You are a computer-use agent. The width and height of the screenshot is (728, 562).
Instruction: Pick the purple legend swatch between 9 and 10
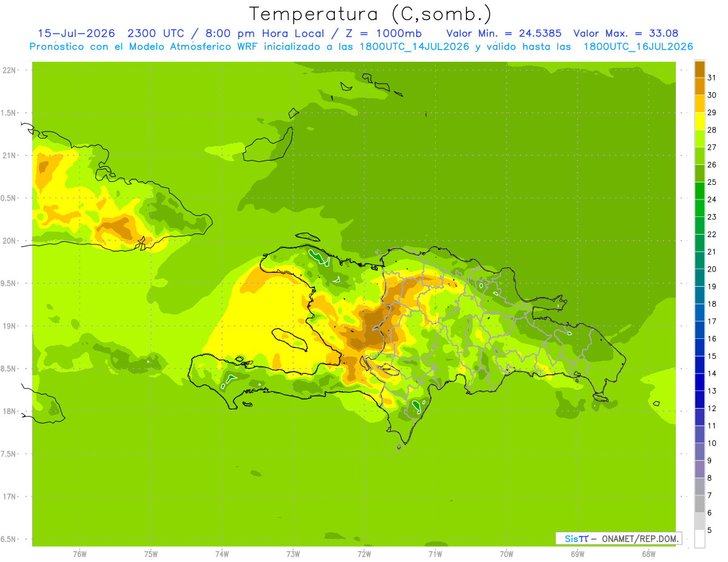(x=699, y=452)
